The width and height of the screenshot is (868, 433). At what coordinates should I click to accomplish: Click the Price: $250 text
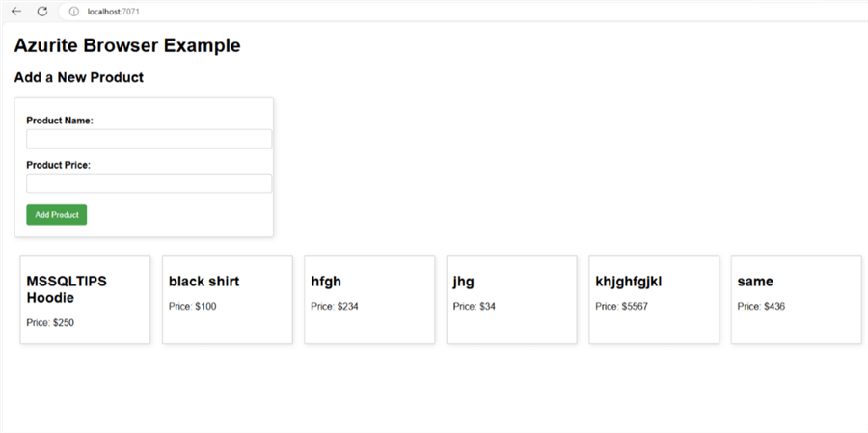click(x=50, y=323)
